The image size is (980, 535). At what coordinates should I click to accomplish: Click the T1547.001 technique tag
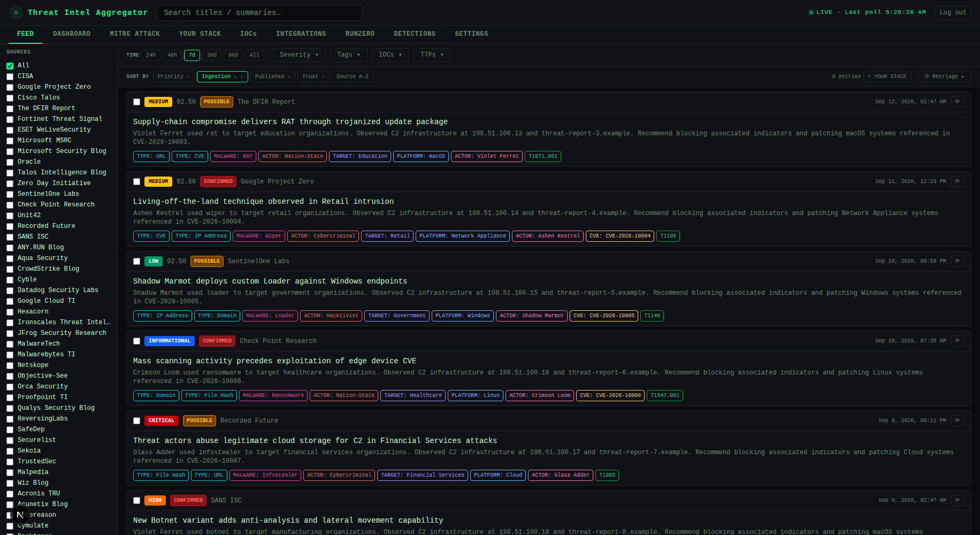coord(665,395)
